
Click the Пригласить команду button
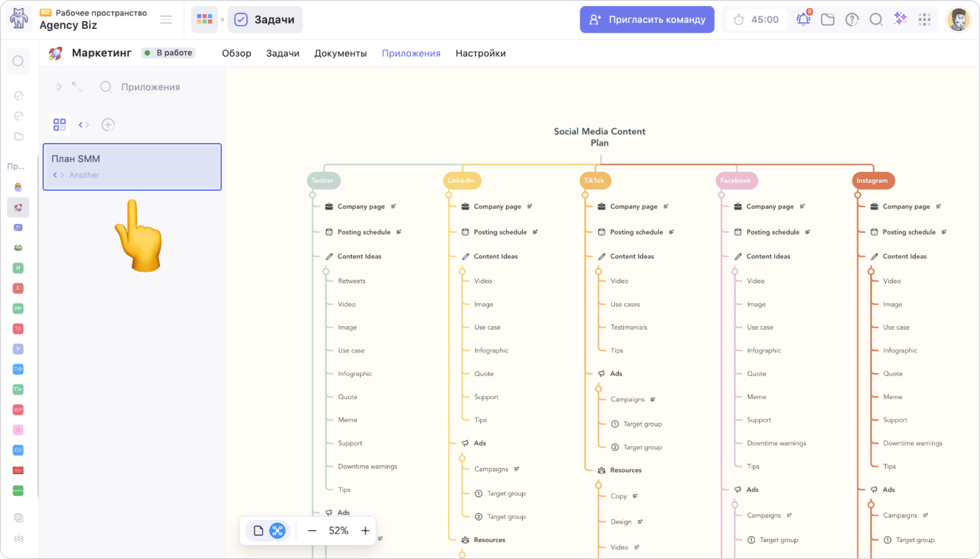tap(647, 20)
